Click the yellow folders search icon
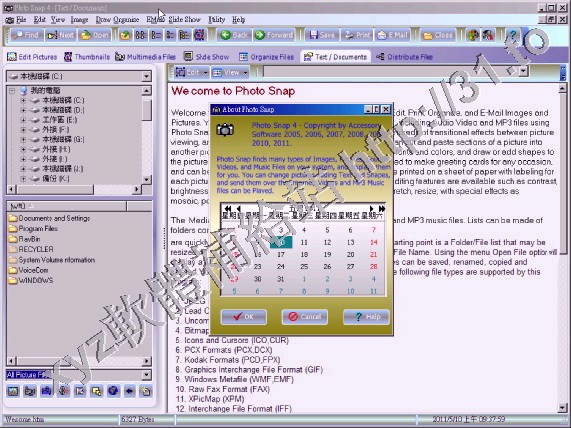The width and height of the screenshot is (571, 428). pos(97,391)
